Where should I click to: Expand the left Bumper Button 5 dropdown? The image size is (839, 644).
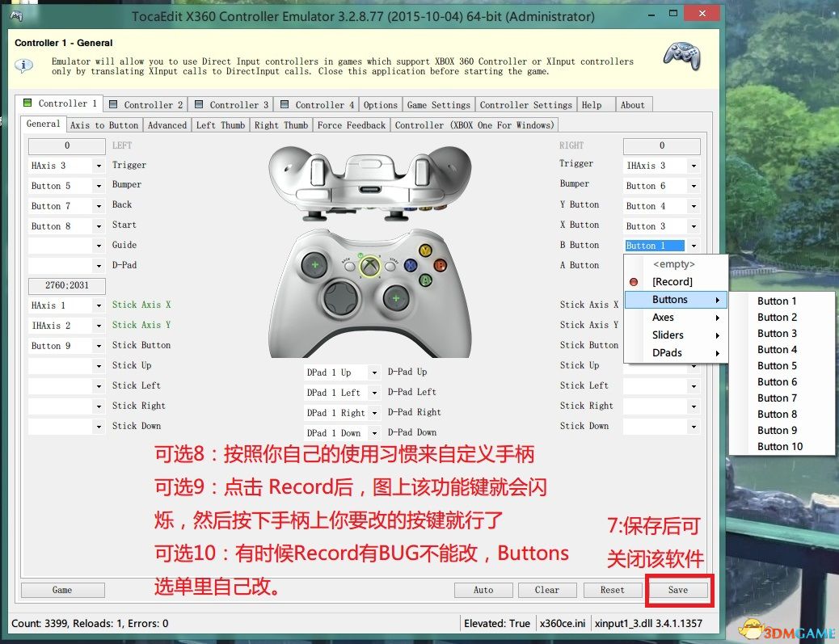pos(99,186)
